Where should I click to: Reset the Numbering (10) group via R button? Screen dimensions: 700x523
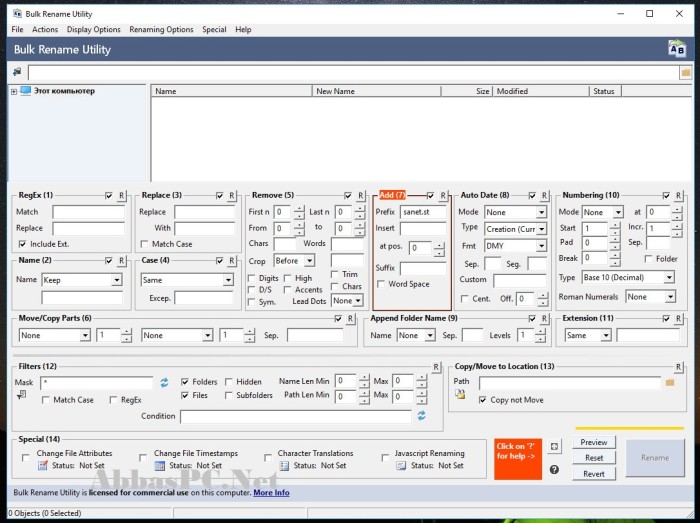(678, 195)
